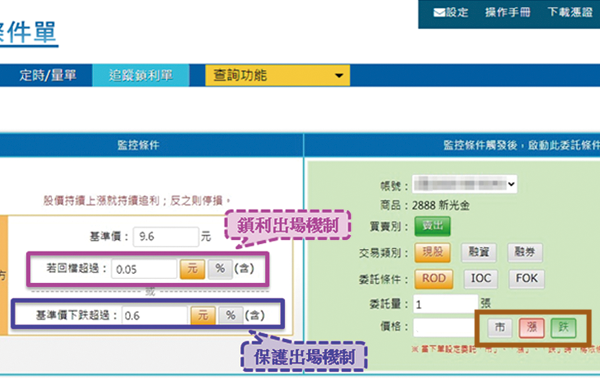Select 現股 trading type

pyautogui.click(x=432, y=253)
